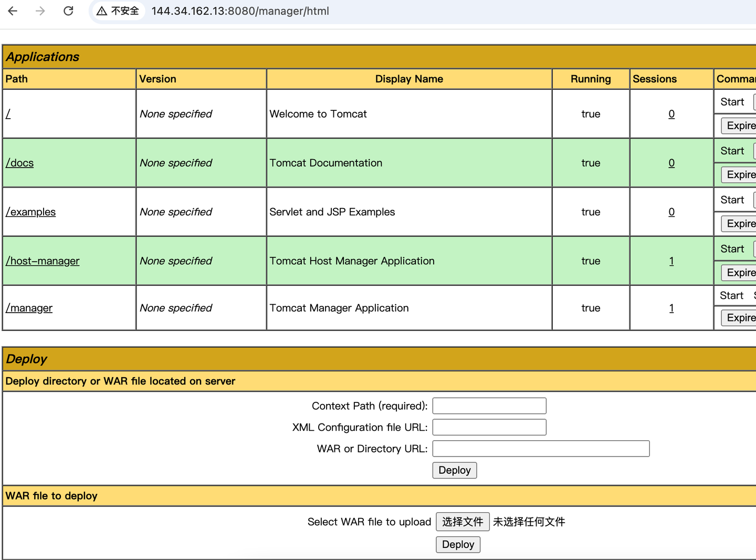Click 'Tomcat Host Manager Application' display name

352,261
